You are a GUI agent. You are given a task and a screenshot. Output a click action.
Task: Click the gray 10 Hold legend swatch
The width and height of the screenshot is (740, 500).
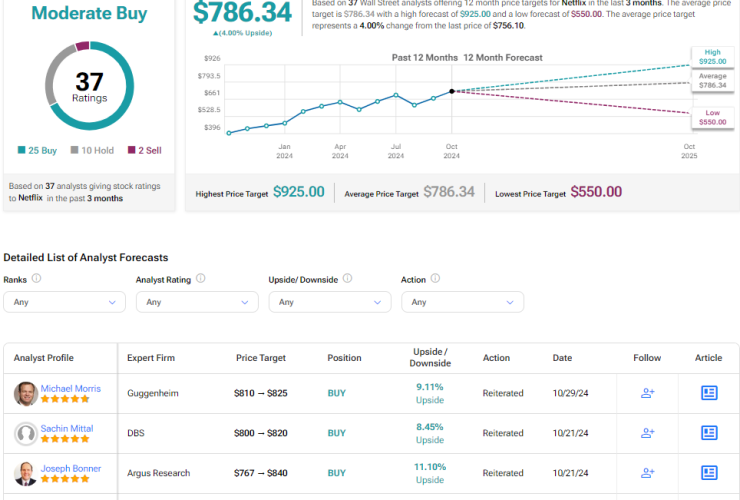point(74,150)
